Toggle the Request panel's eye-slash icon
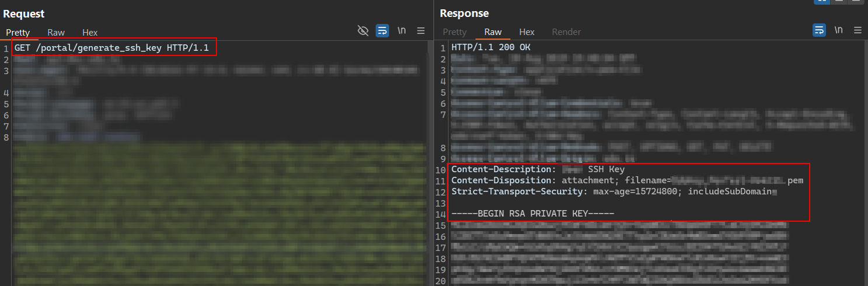 coord(363,30)
